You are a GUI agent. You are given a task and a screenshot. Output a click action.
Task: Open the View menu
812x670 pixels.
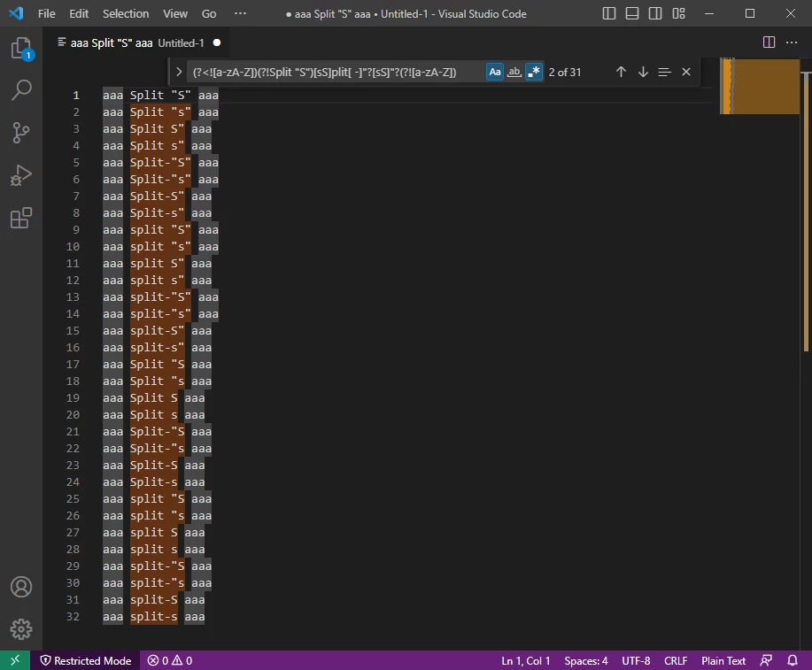point(175,13)
